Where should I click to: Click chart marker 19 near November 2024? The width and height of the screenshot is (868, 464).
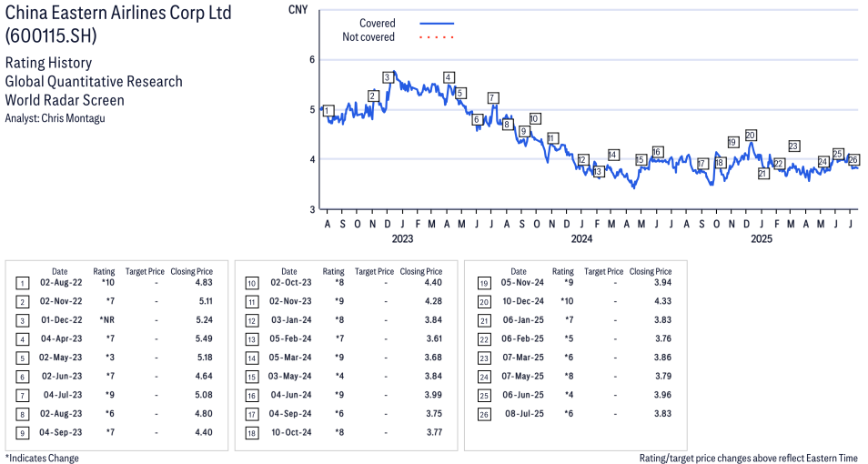click(x=733, y=142)
